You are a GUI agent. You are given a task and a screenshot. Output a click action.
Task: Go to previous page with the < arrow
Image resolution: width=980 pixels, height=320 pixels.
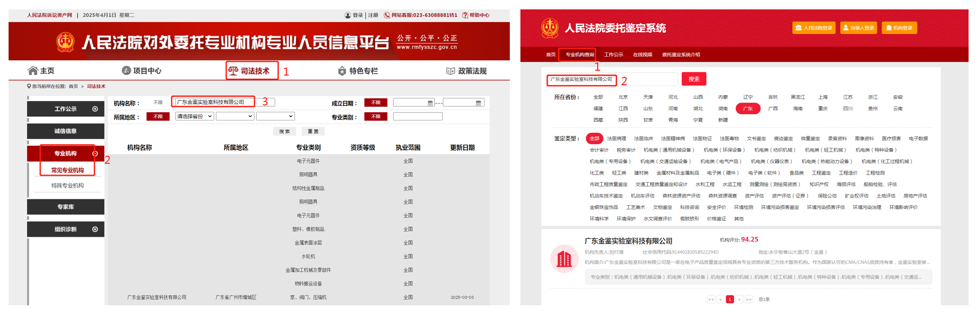click(720, 300)
